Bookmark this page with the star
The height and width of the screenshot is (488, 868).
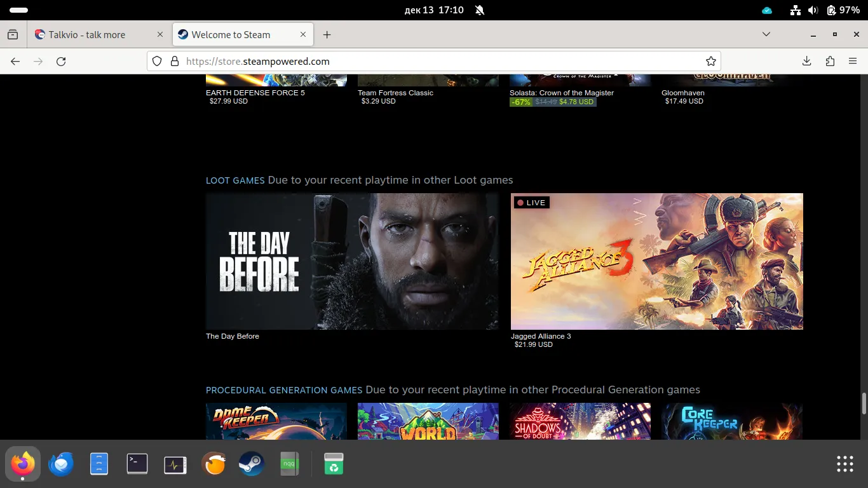pyautogui.click(x=711, y=62)
